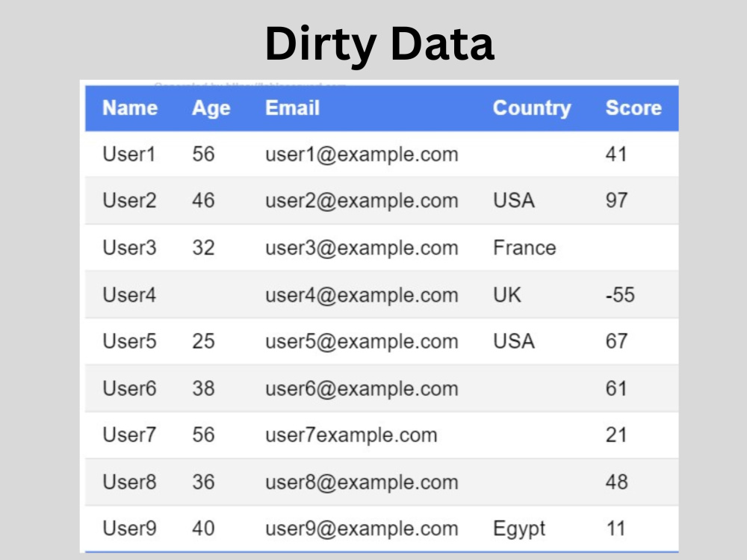Select the Dirty Data title text
This screenshot has width=747, height=560.
click(x=379, y=44)
